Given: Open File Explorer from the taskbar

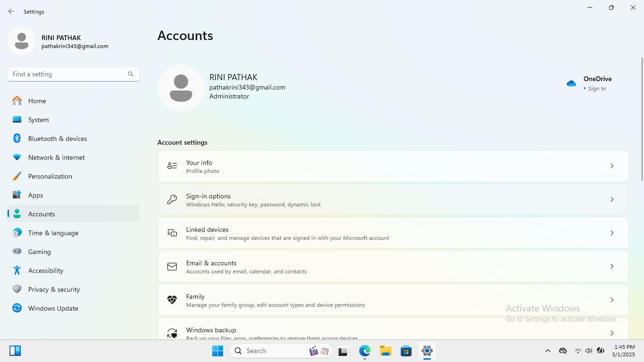Looking at the screenshot, I should [x=386, y=351].
